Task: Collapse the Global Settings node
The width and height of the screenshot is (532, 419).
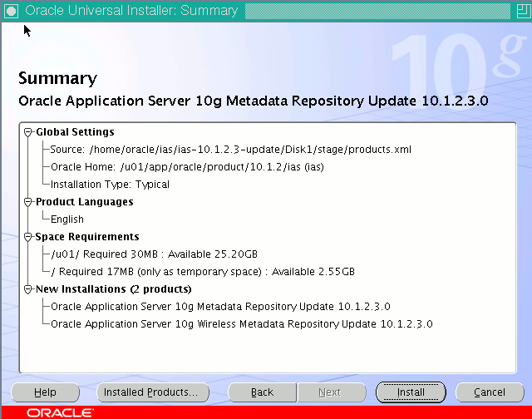Action: 27,132
